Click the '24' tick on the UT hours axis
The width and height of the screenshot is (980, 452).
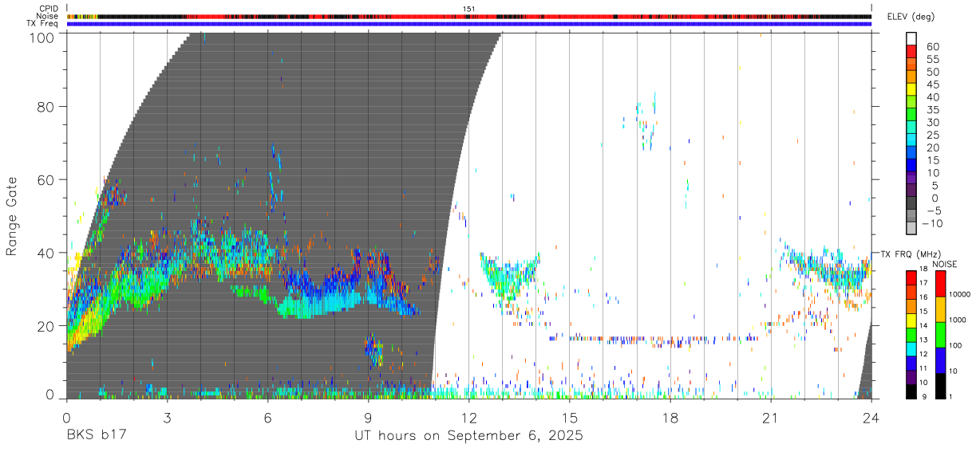point(871,419)
